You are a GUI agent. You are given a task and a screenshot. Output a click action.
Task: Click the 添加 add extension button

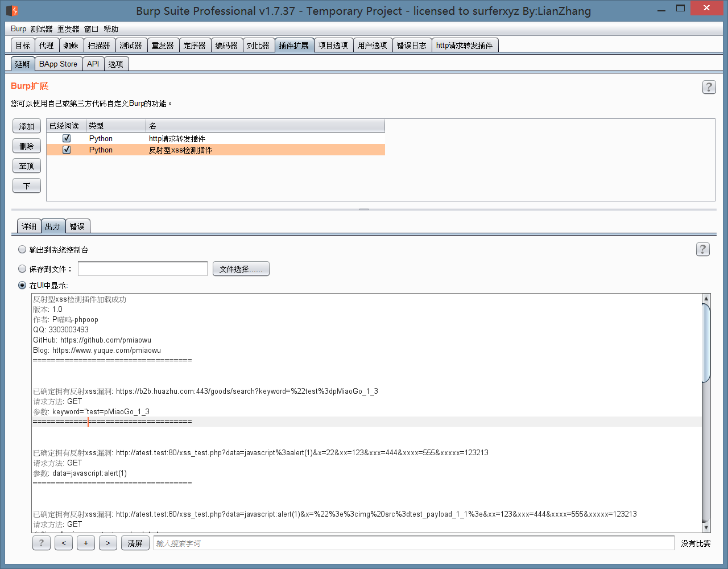[27, 126]
